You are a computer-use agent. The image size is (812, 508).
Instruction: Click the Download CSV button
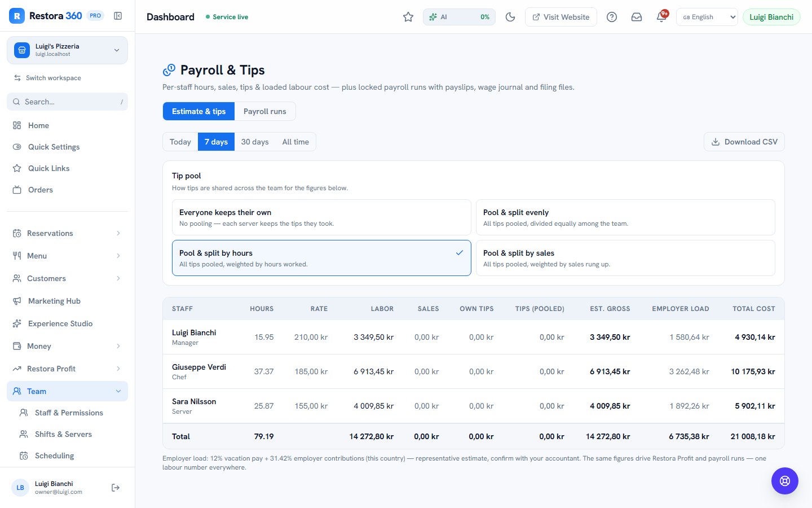tap(744, 142)
